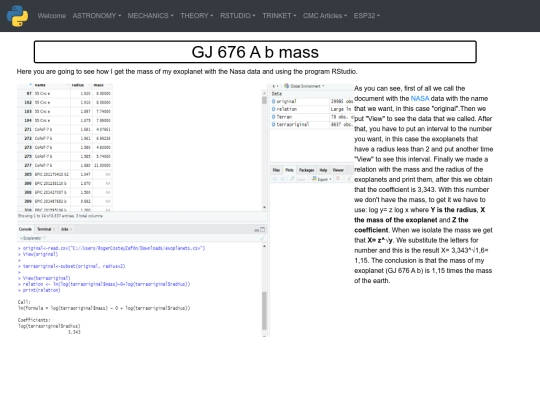Select the Terminal tab in the RStudio screenshot

coord(46,229)
